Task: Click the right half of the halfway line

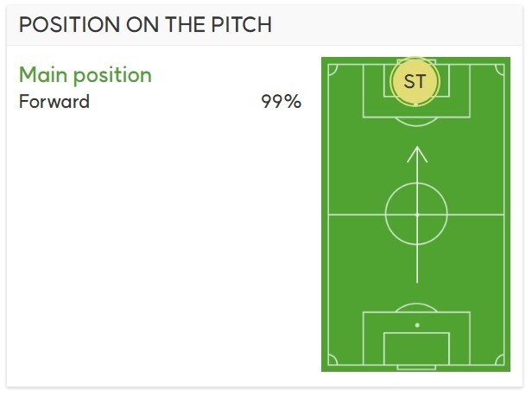Action: pyautogui.click(x=477, y=214)
